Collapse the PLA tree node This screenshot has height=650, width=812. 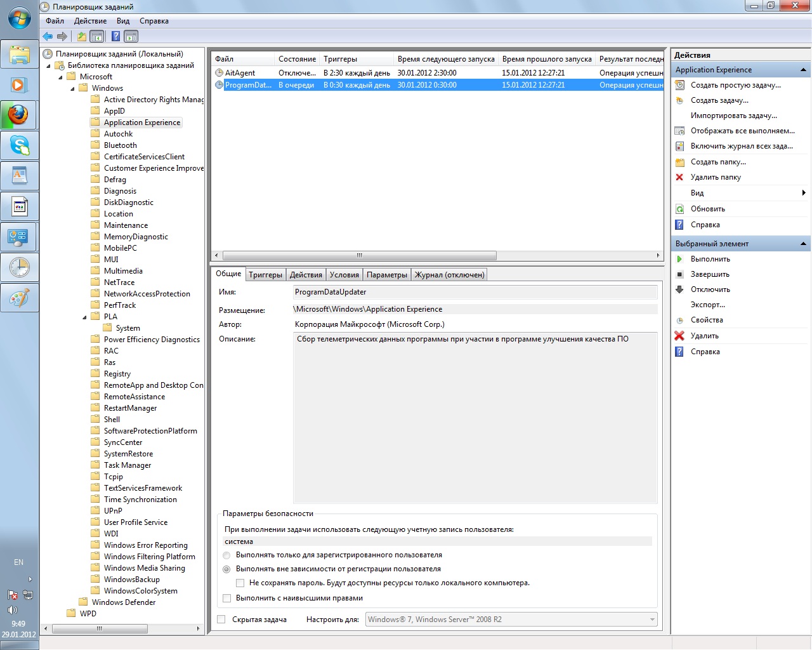pos(85,317)
